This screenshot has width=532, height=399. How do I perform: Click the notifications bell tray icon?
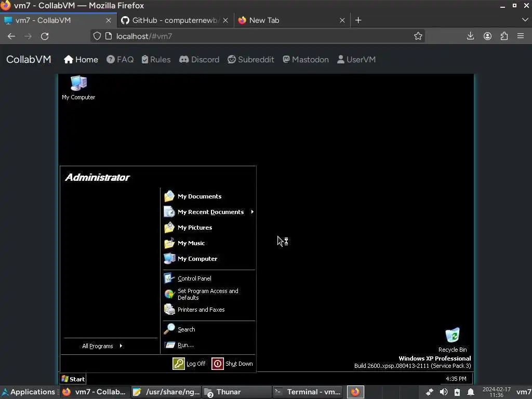(471, 392)
